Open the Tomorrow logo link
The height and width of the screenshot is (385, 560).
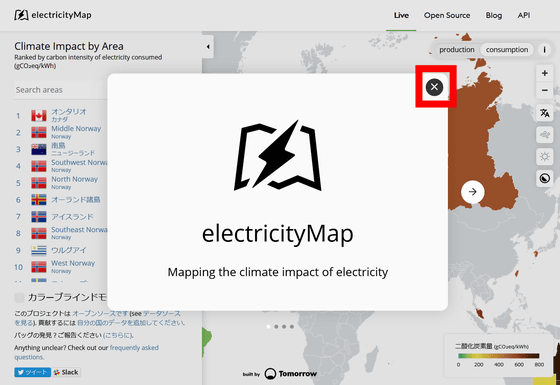coord(290,374)
